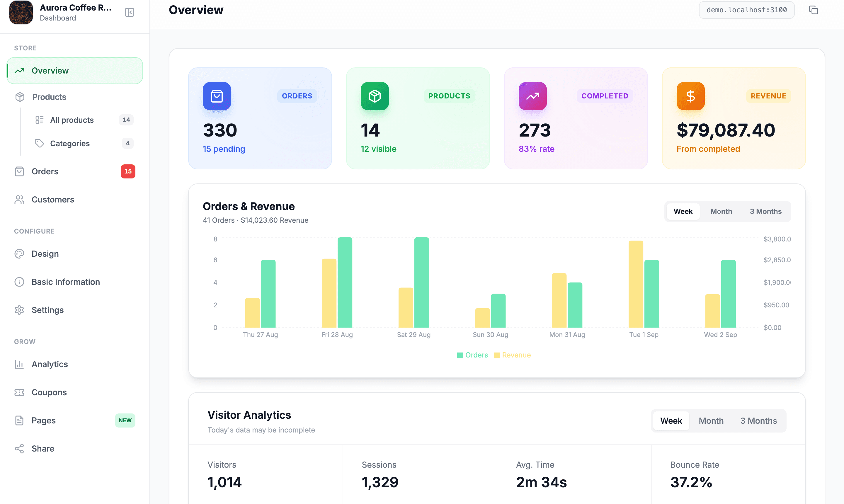Click the Overview trending-arrow icon in sidebar

pyautogui.click(x=19, y=71)
